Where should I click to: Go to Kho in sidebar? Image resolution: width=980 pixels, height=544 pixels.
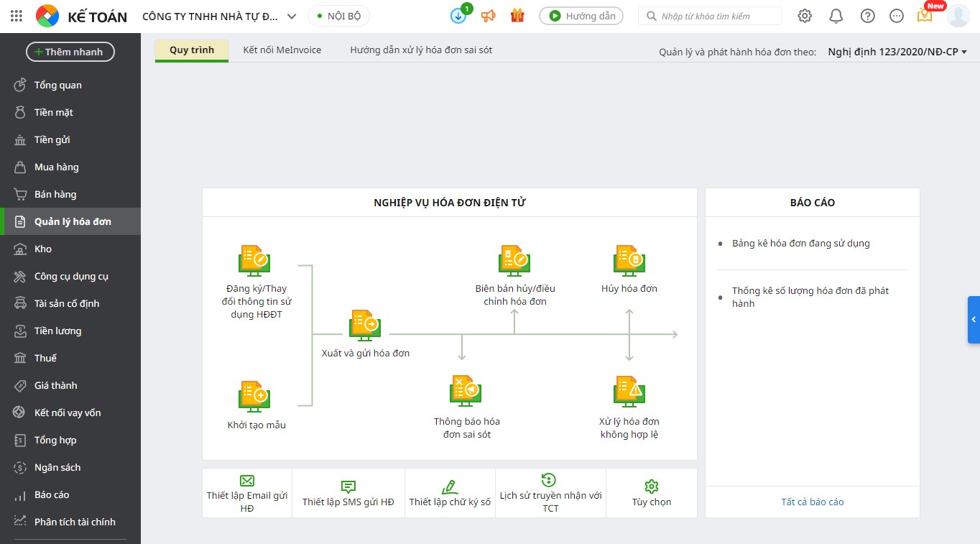pyautogui.click(x=70, y=249)
